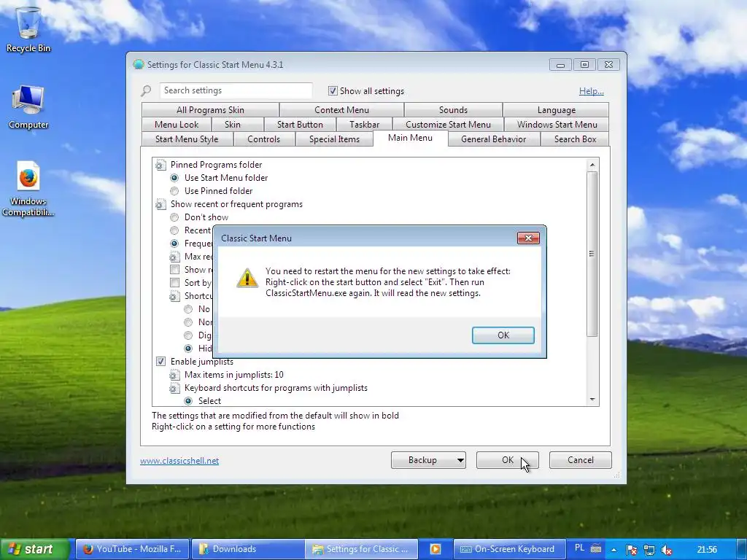The width and height of the screenshot is (747, 560).
Task: Click the Search settings input field
Action: coord(236,90)
